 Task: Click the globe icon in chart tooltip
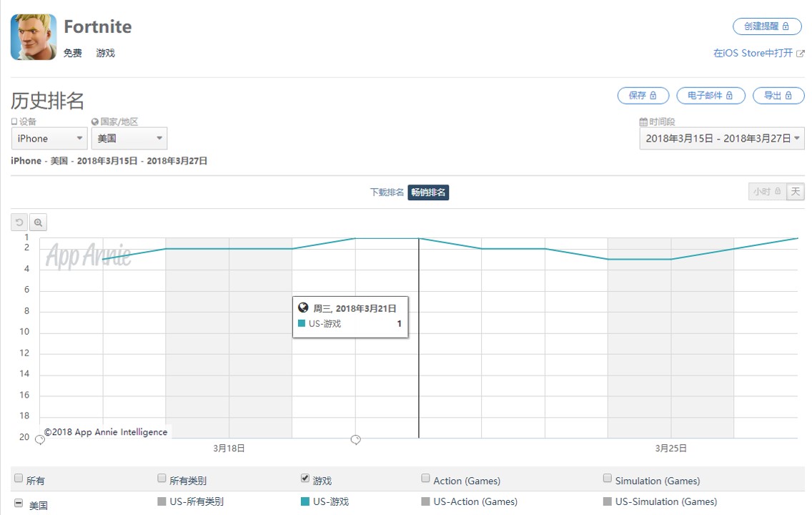click(x=304, y=308)
